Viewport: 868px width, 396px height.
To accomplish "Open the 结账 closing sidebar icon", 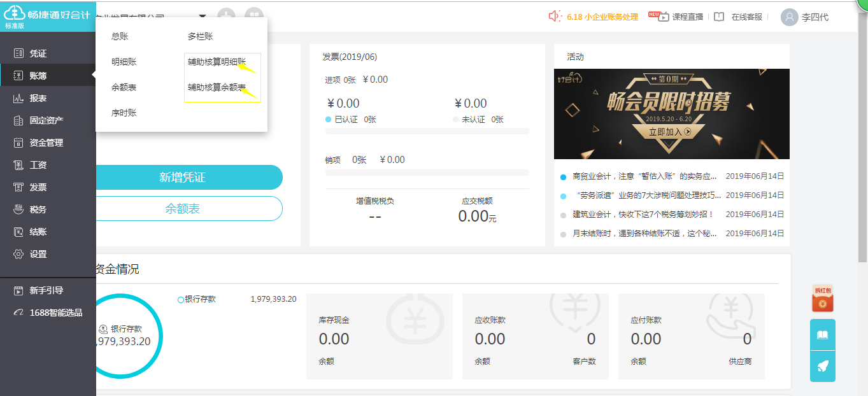I will [18, 232].
